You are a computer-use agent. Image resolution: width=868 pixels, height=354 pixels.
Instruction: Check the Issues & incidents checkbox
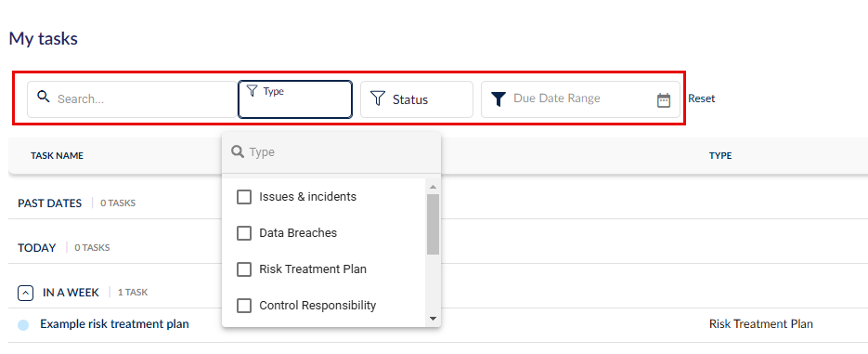click(244, 197)
